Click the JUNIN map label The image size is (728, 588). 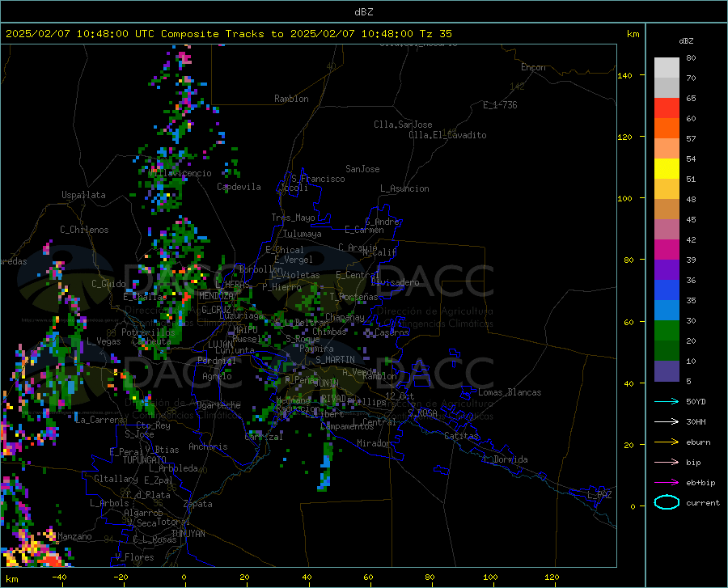pyautogui.click(x=327, y=383)
